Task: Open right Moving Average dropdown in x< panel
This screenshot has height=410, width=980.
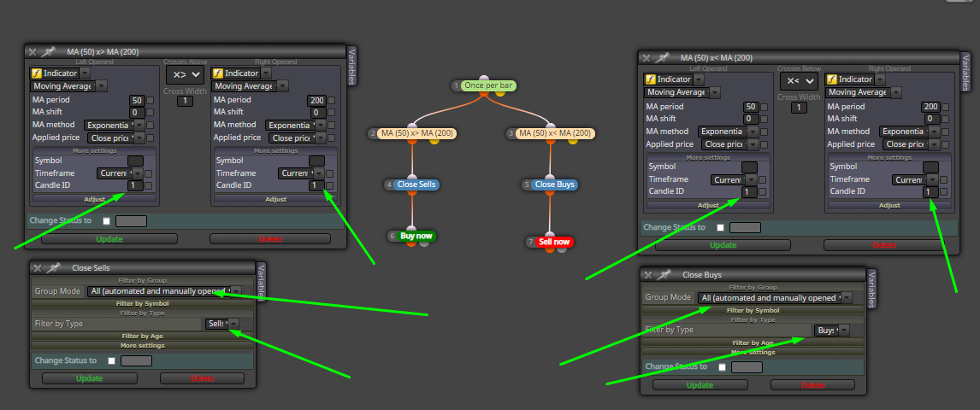Action: [863, 92]
